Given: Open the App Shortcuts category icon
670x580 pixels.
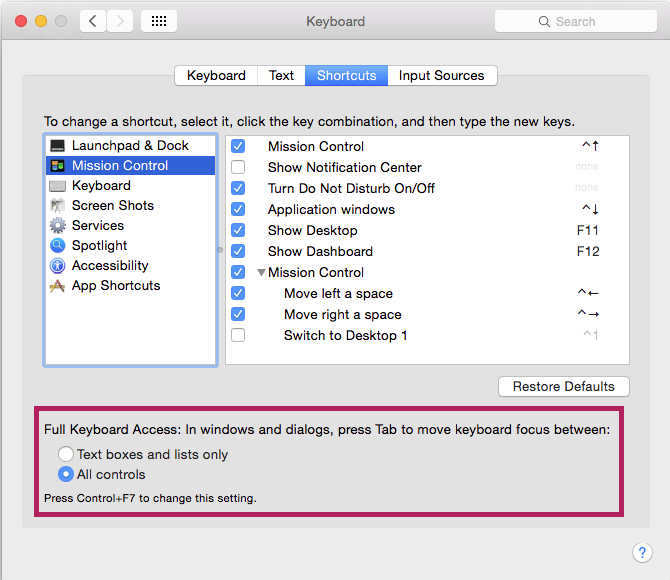Looking at the screenshot, I should point(57,286).
